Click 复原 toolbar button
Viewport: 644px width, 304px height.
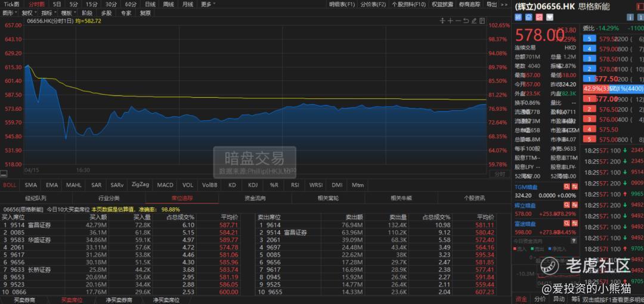coord(145,13)
